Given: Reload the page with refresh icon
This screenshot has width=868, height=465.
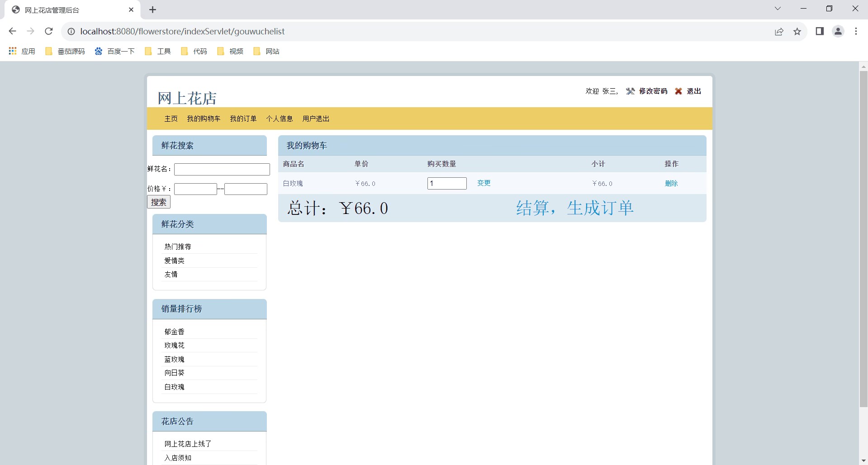Looking at the screenshot, I should (49, 31).
